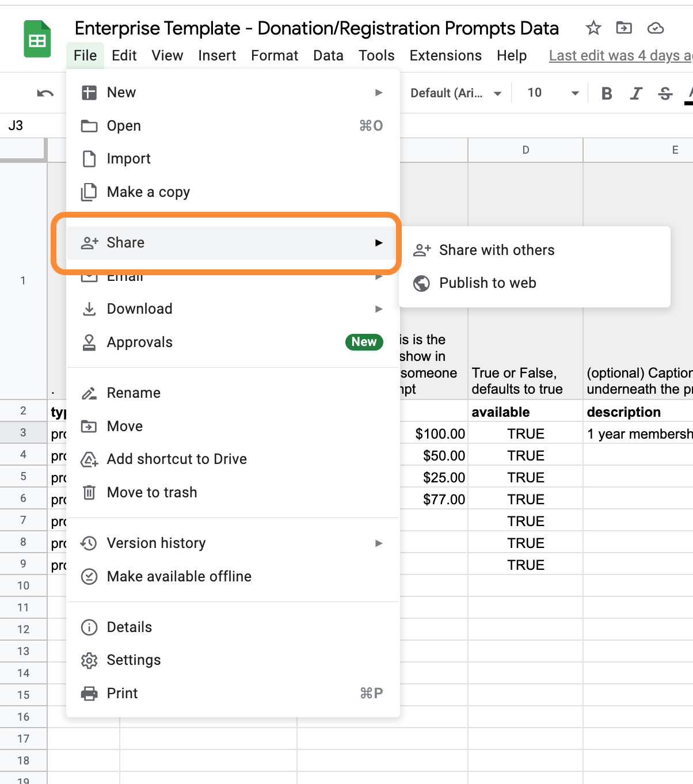Expand the Share submenu
The image size is (693, 784).
[x=233, y=243]
